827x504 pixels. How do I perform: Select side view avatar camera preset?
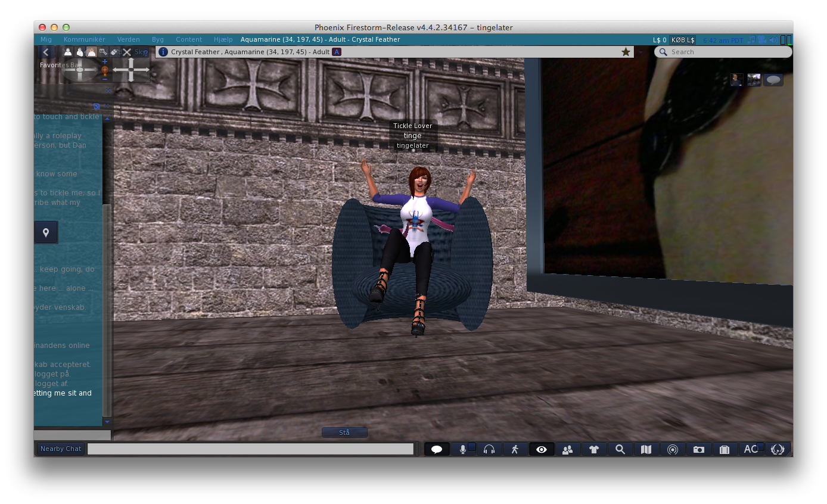click(x=80, y=52)
